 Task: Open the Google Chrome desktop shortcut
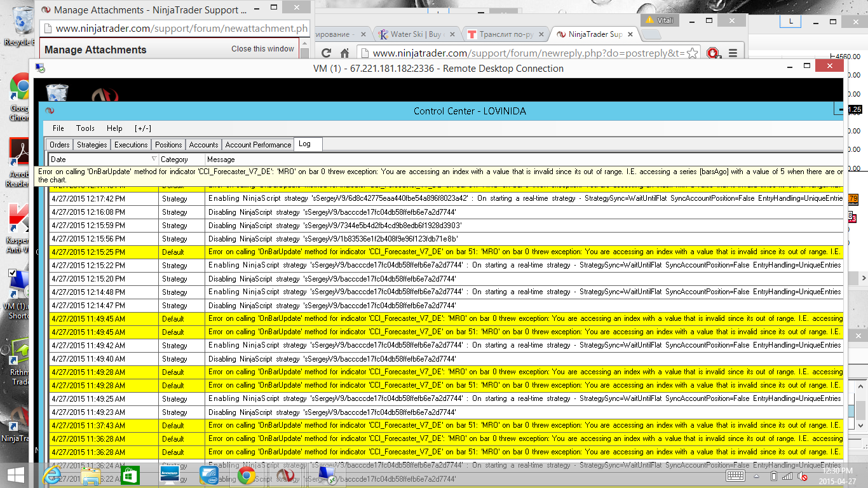(x=20, y=97)
